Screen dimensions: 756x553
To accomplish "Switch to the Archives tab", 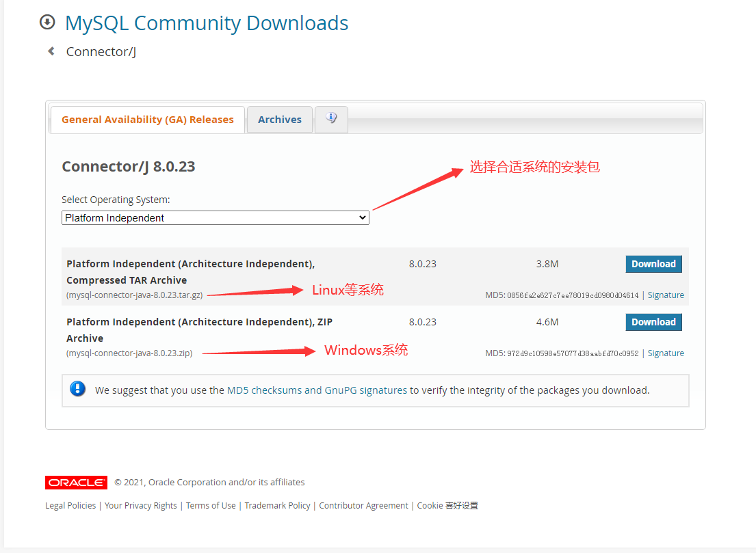I will click(280, 120).
